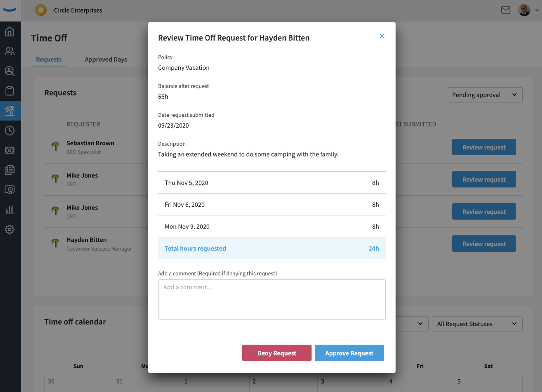Viewport: 542px width, 392px height.
Task: Click the 66h balance value
Action: point(163,97)
